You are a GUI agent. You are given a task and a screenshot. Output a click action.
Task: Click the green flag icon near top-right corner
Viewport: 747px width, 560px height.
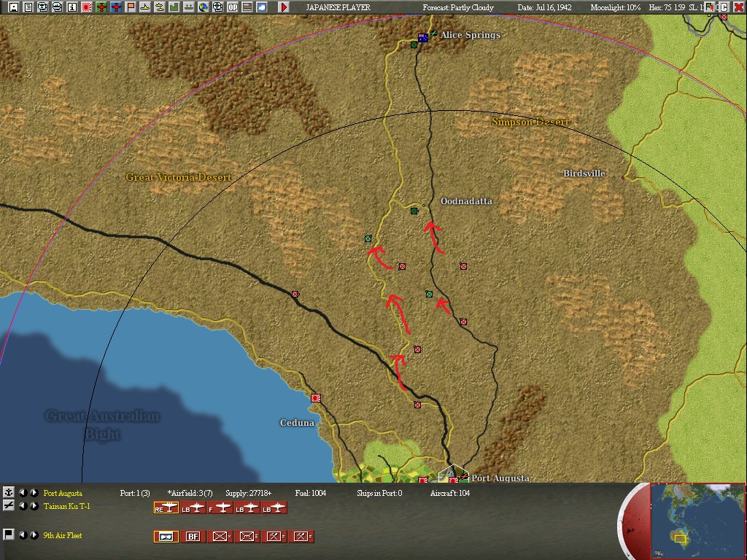click(x=711, y=7)
